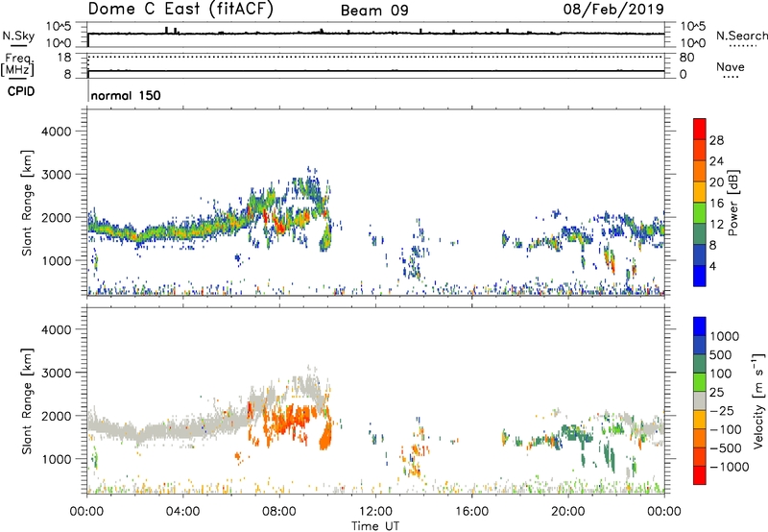
Task: Click the "−25" velocity colorbar label
Action: tap(722, 410)
